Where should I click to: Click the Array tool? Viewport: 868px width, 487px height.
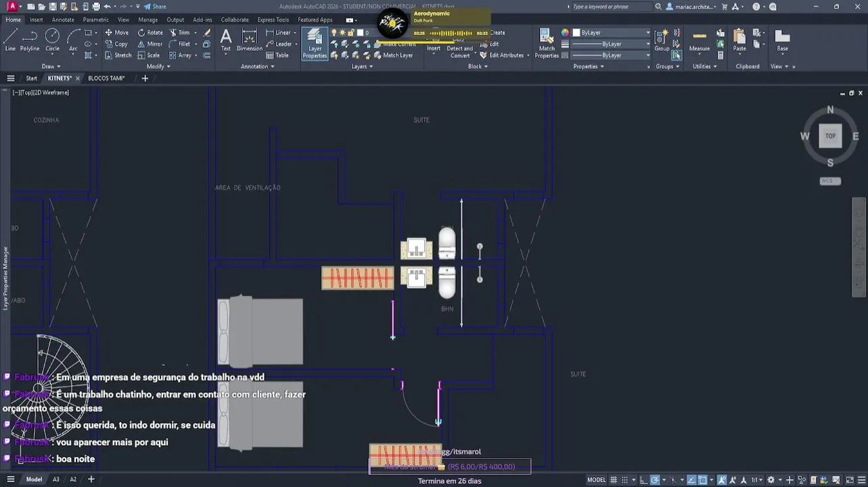coord(180,55)
